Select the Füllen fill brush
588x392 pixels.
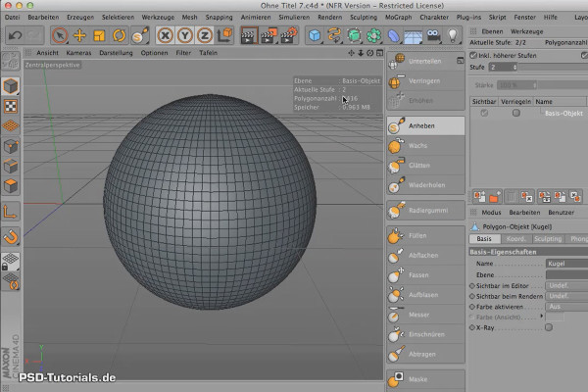point(425,235)
